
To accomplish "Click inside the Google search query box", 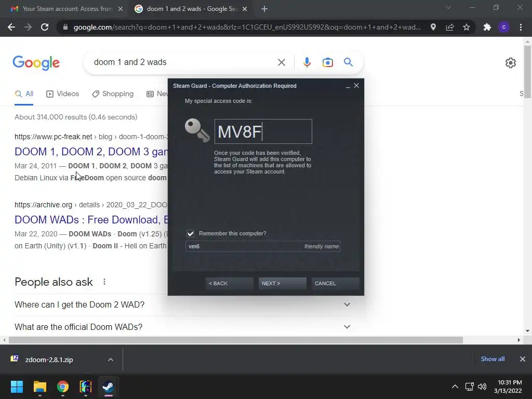I will pos(183,62).
